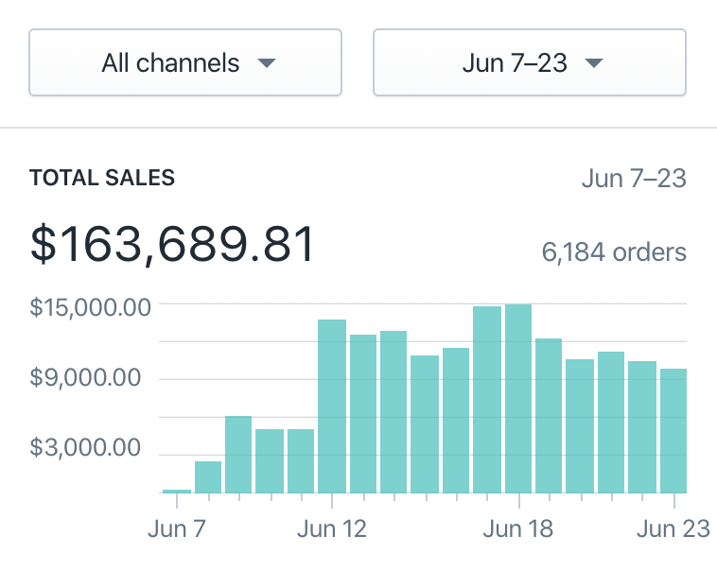Click the $15,000.00 axis label

tap(90, 307)
